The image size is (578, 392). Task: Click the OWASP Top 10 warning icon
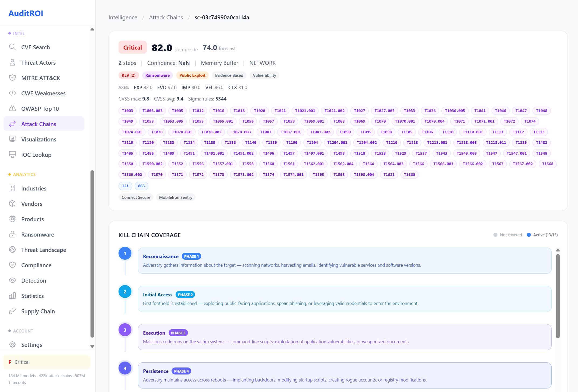pyautogui.click(x=12, y=109)
